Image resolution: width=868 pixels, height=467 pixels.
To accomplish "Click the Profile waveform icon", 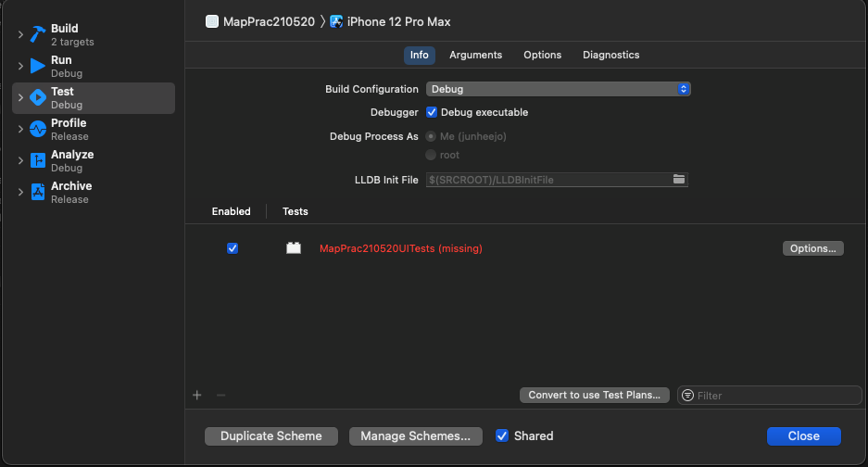I will click(38, 129).
